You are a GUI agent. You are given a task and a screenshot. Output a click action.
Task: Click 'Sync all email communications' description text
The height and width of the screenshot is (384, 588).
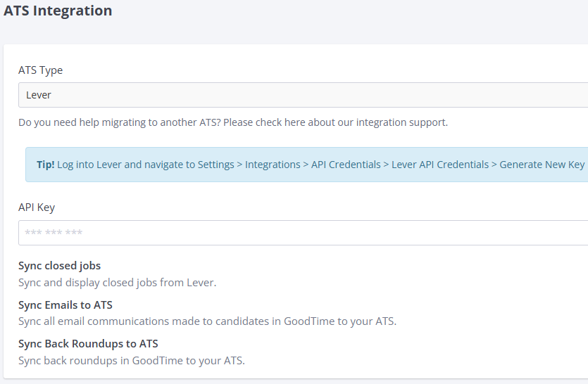(x=207, y=321)
